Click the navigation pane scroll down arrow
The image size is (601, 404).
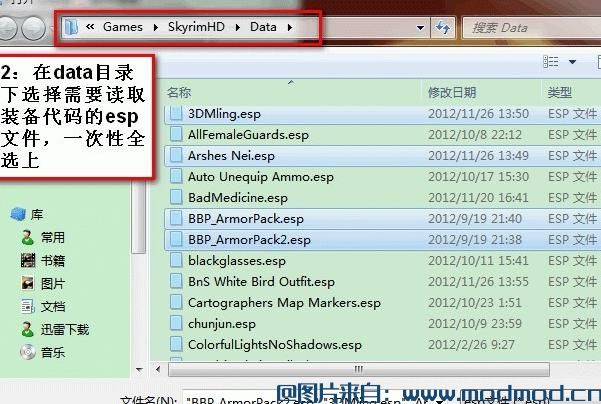coord(139,370)
